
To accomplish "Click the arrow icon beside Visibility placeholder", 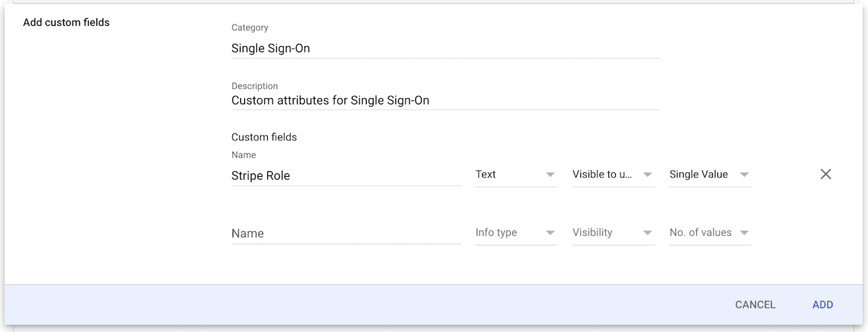I will [x=648, y=233].
